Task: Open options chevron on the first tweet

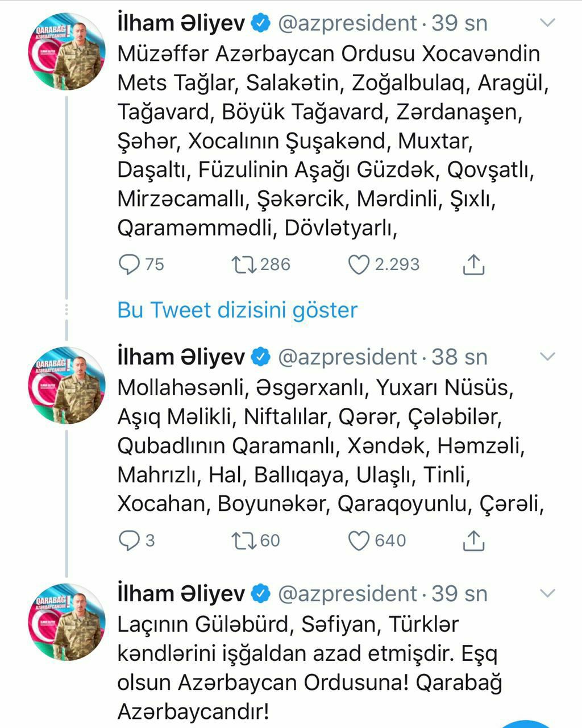Action: 547,23
